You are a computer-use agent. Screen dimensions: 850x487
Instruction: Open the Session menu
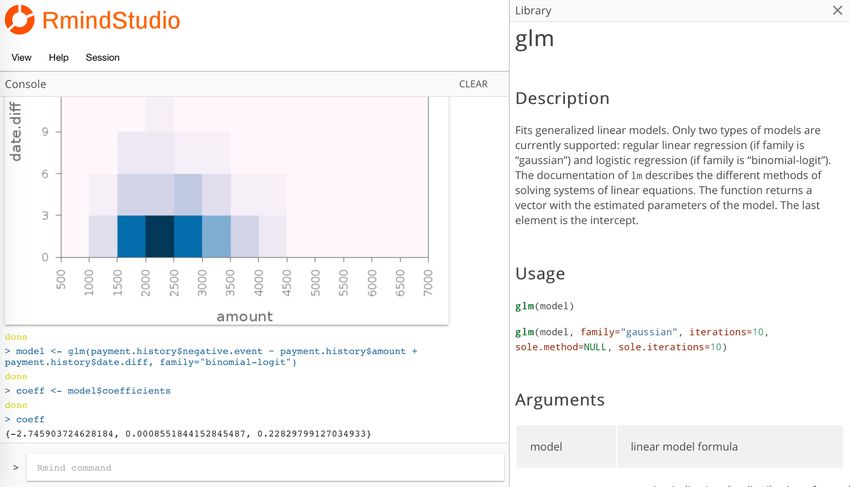tap(102, 57)
